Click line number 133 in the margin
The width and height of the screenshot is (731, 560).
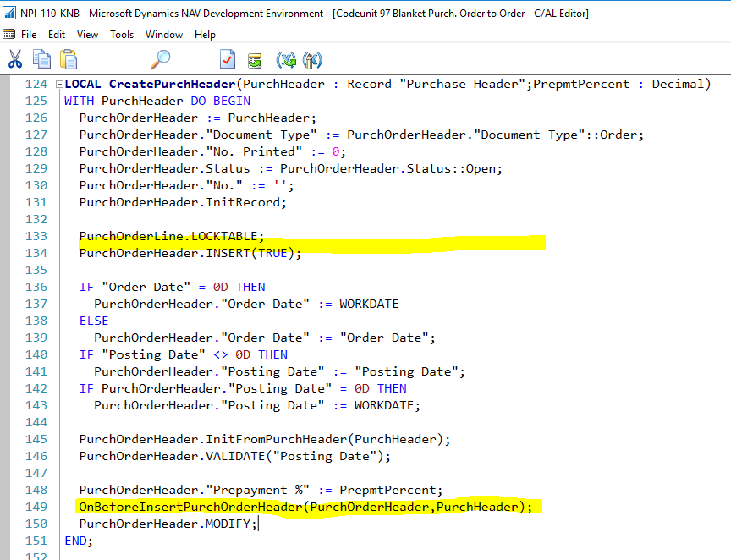tap(36, 235)
